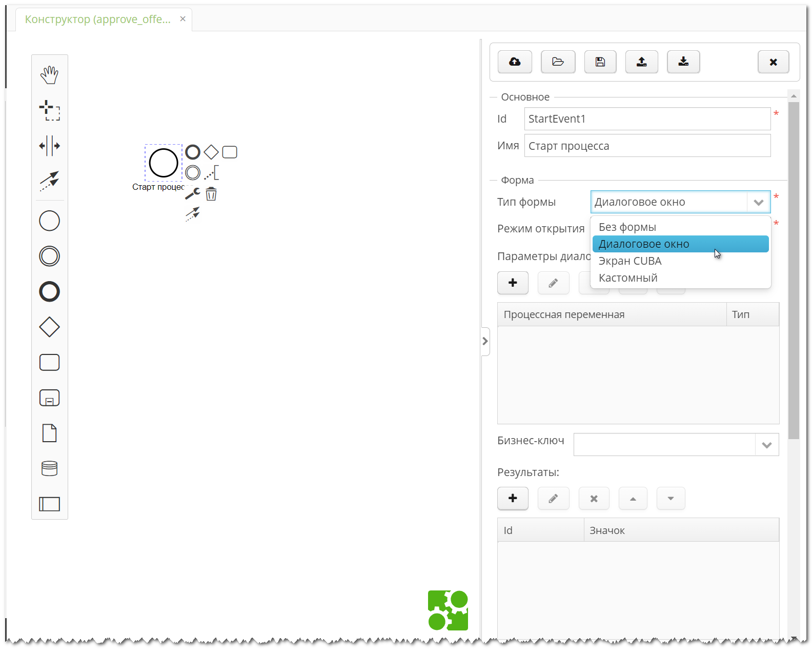Collapse the properties panel with chevron
Image resolution: width=812 pixels, height=652 pixels.
point(485,341)
